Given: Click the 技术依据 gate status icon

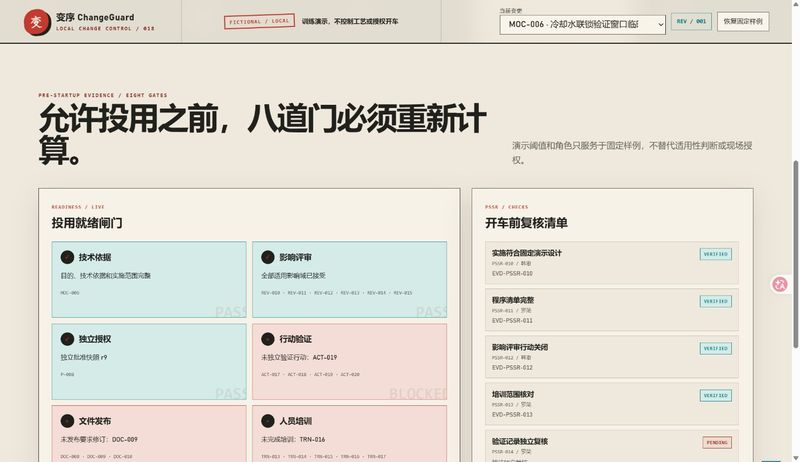Looking at the screenshot, I should coord(67,257).
